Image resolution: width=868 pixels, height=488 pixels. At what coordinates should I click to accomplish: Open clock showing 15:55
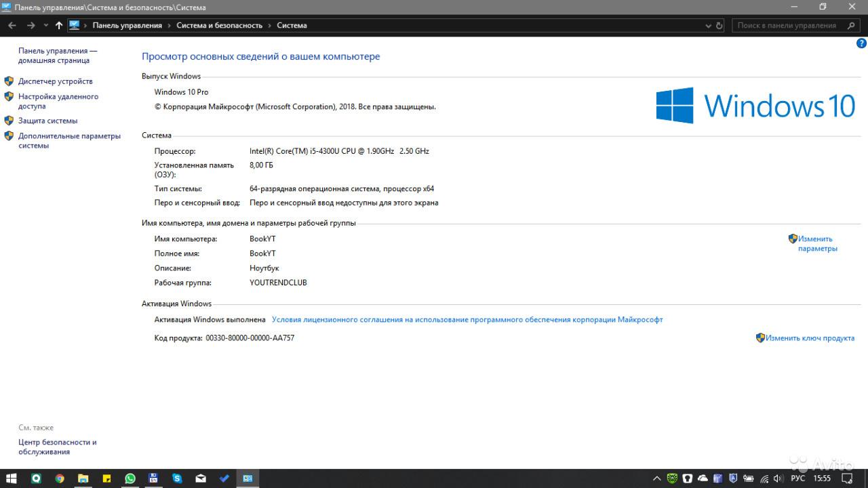822,479
